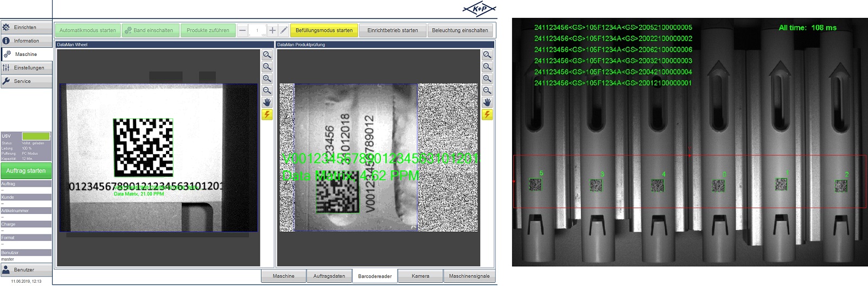Click the pencil edit icon in toolbar
The image size is (868, 286).
pyautogui.click(x=283, y=30)
